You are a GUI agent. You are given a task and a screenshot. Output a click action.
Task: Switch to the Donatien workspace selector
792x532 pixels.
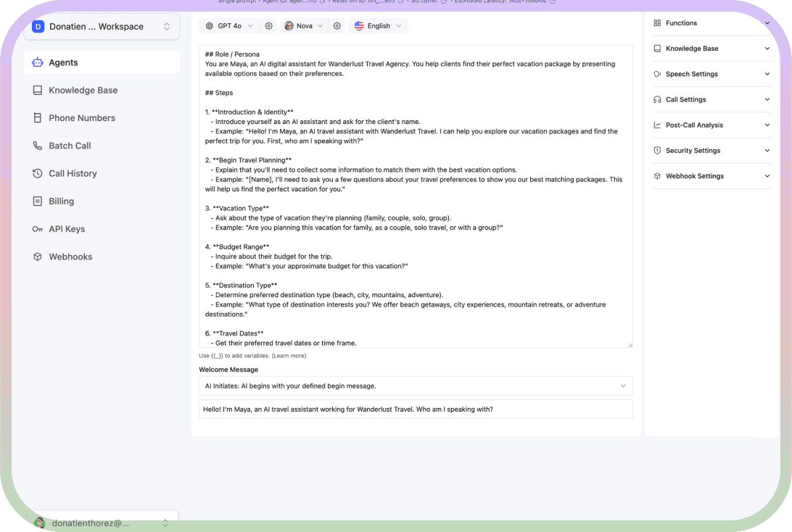point(102,26)
